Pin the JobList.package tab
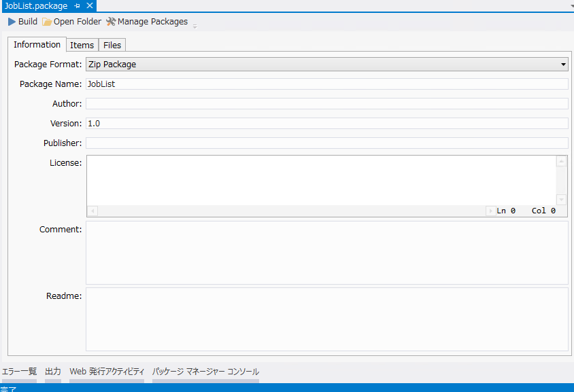The height and width of the screenshot is (392, 574). coord(77,6)
